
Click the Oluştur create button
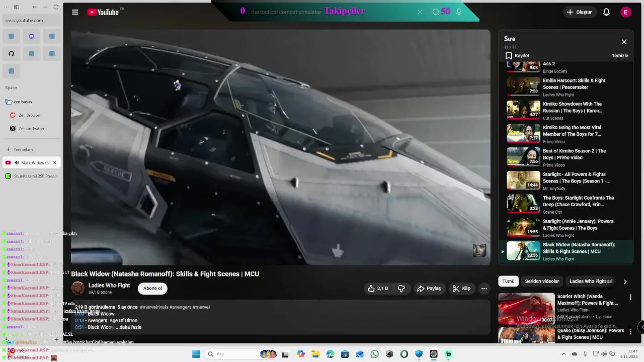[x=580, y=12]
